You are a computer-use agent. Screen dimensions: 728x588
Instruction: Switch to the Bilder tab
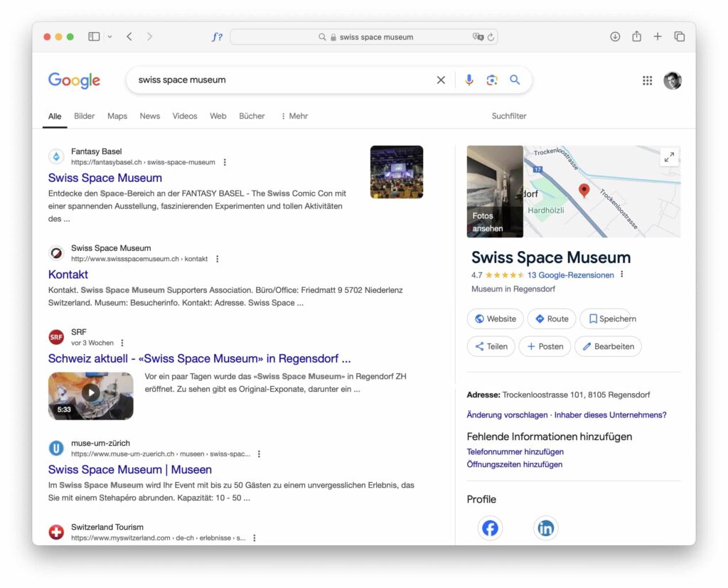click(84, 116)
